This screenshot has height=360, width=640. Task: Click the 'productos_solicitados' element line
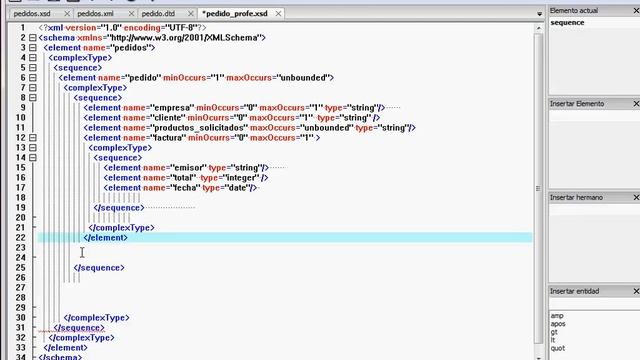[249, 128]
